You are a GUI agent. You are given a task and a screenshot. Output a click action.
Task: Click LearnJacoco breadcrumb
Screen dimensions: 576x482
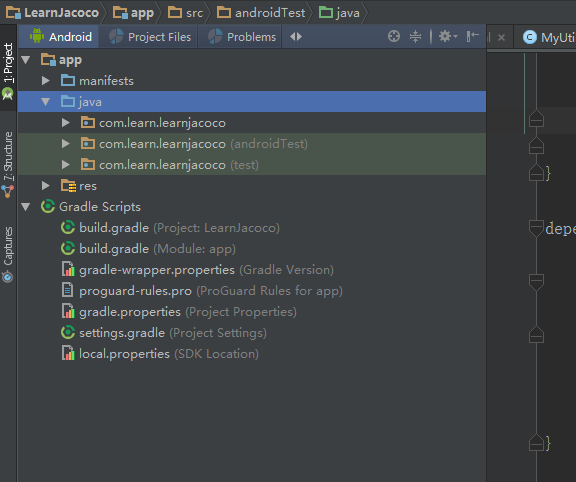click(x=53, y=12)
